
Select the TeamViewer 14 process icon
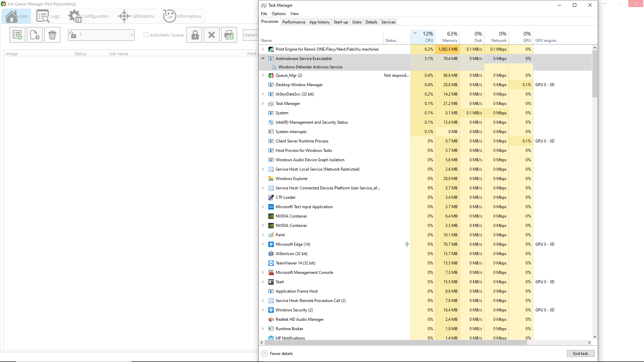click(x=271, y=263)
